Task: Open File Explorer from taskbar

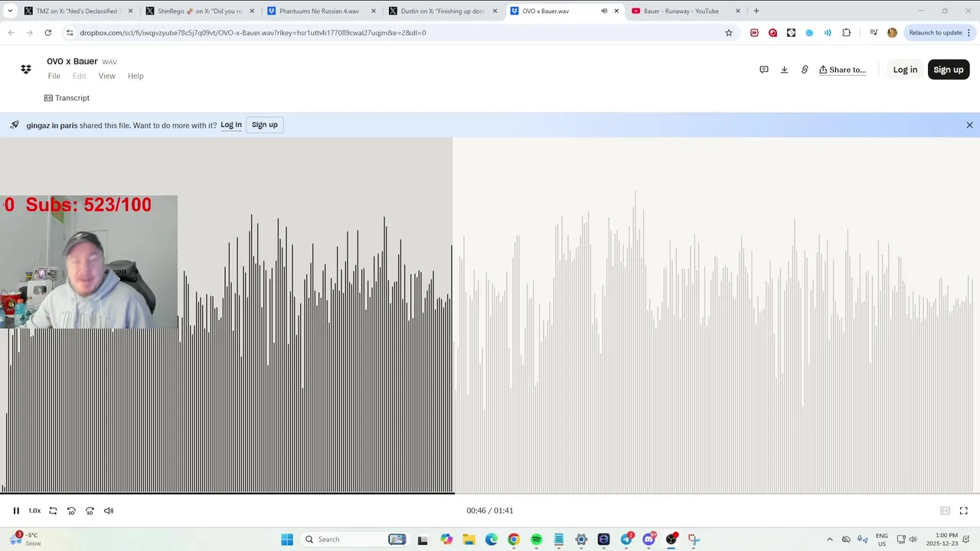Action: 469,540
